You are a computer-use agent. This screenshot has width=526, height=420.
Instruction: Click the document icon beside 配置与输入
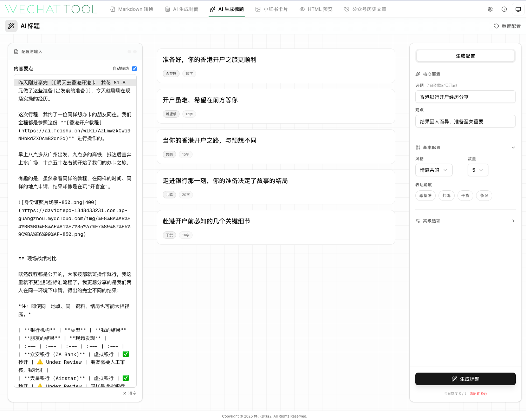(x=16, y=52)
